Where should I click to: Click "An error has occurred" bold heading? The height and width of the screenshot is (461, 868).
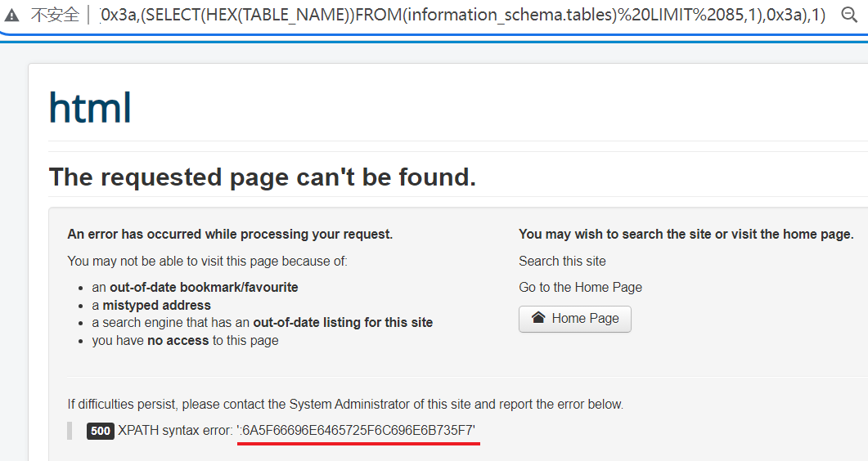pos(230,234)
